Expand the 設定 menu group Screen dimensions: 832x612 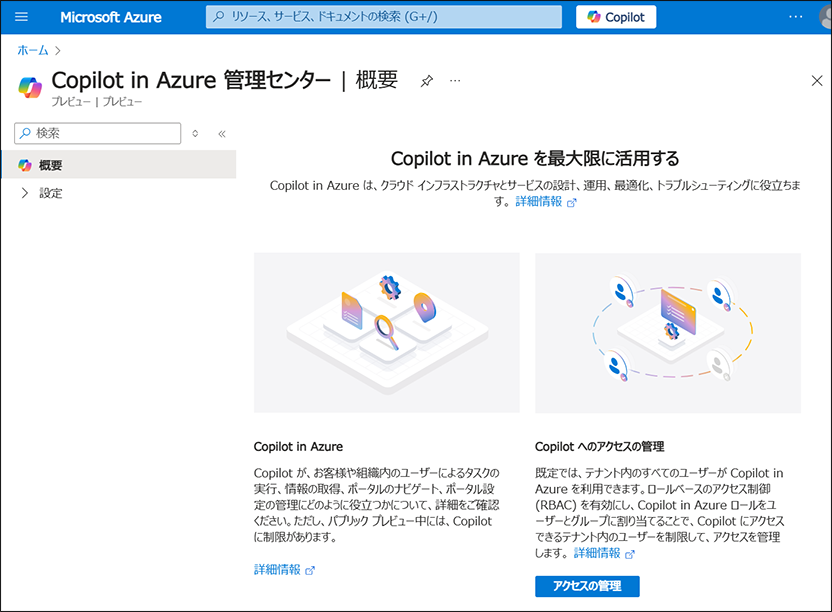(24, 193)
